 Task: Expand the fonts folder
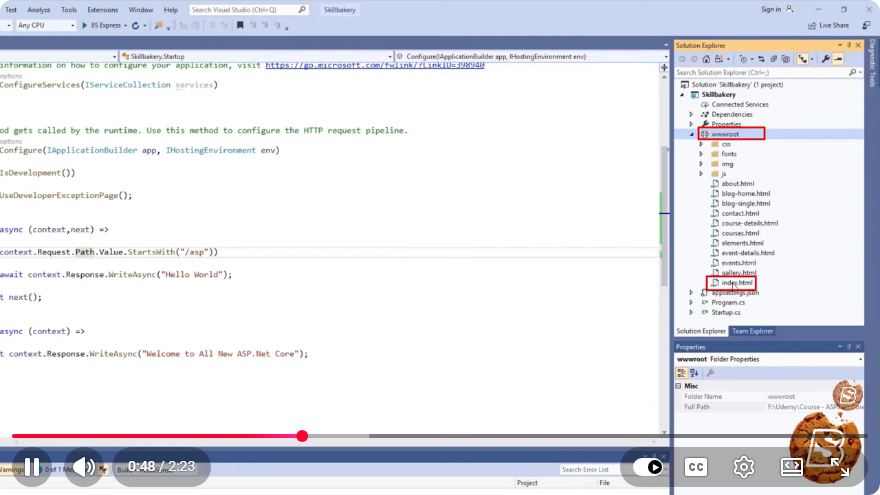coord(701,154)
